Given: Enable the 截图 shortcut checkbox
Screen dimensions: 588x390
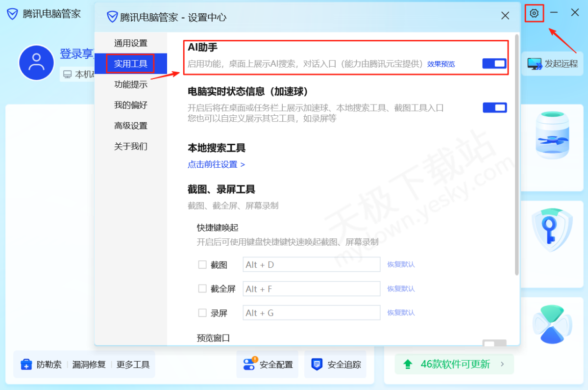Looking at the screenshot, I should 202,264.
